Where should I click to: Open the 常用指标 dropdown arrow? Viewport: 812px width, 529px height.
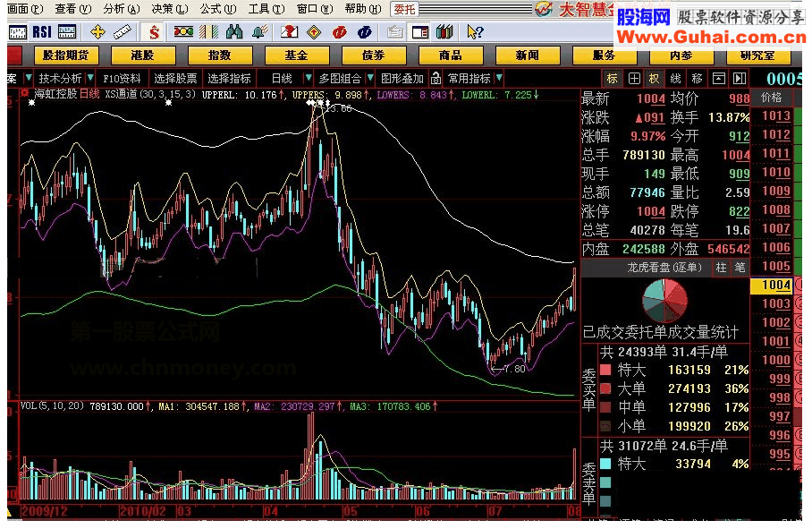click(x=499, y=78)
